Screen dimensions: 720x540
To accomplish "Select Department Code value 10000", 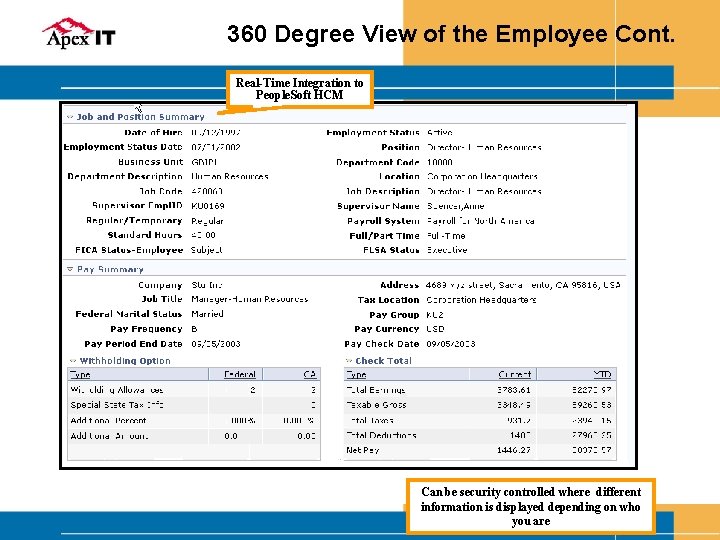I will coord(439,162).
